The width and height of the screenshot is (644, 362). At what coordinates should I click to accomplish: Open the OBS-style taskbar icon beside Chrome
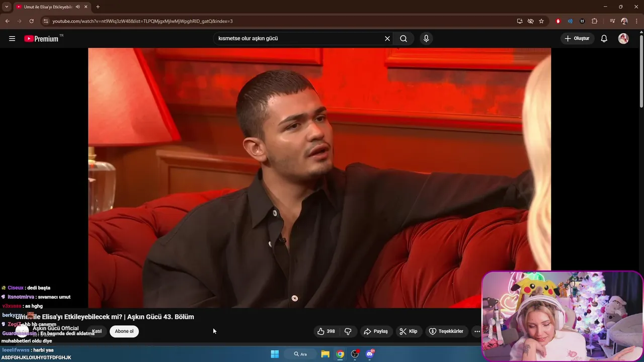click(x=355, y=354)
